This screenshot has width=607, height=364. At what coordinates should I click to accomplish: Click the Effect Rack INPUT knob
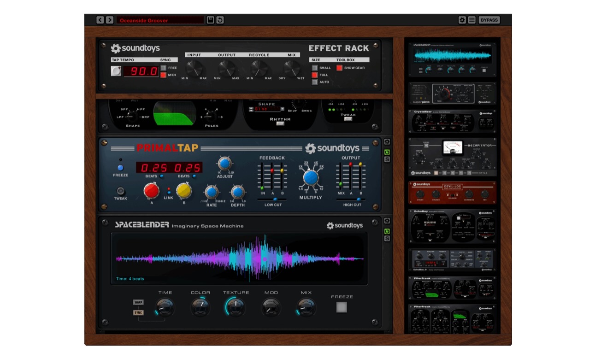point(194,69)
